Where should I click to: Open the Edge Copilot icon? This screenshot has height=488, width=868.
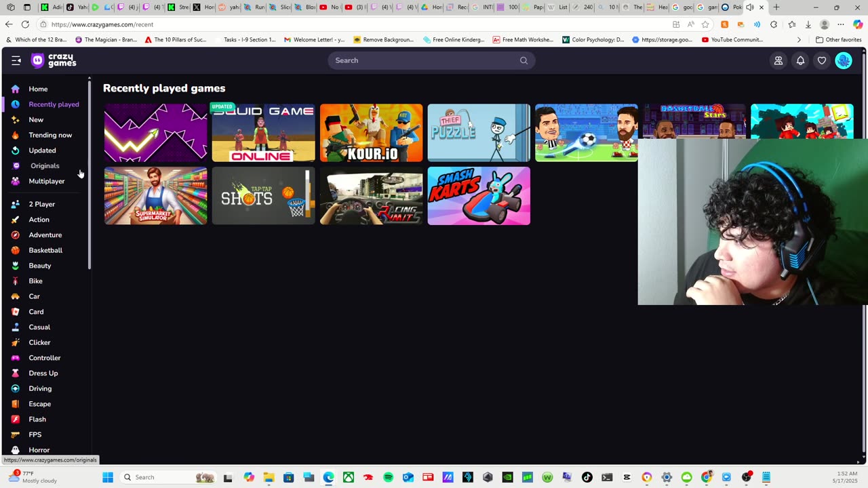pyautogui.click(x=858, y=24)
